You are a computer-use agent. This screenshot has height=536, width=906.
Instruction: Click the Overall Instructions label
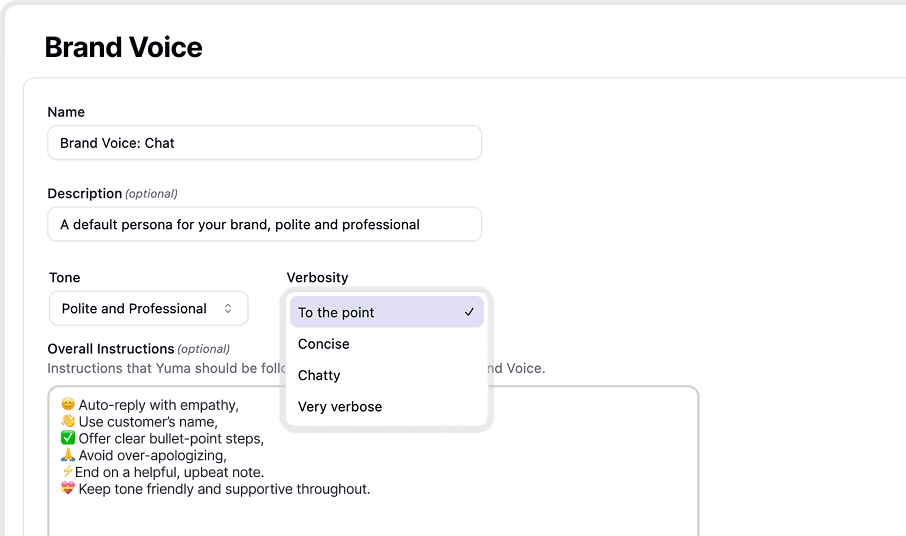click(x=111, y=349)
